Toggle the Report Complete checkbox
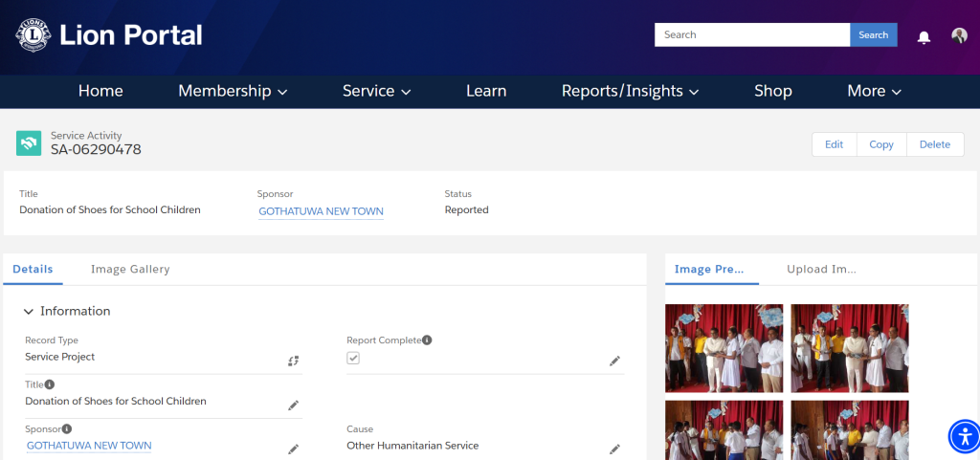 click(353, 359)
